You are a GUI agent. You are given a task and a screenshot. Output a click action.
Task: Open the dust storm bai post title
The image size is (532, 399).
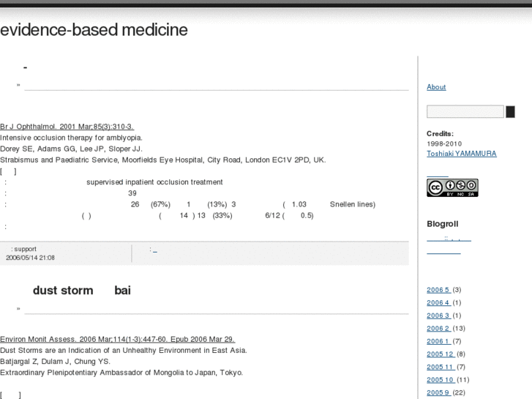click(82, 291)
